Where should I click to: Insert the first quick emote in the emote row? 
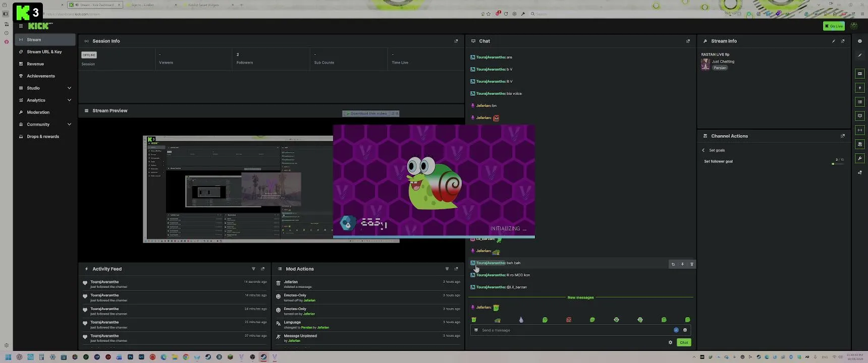click(473, 320)
